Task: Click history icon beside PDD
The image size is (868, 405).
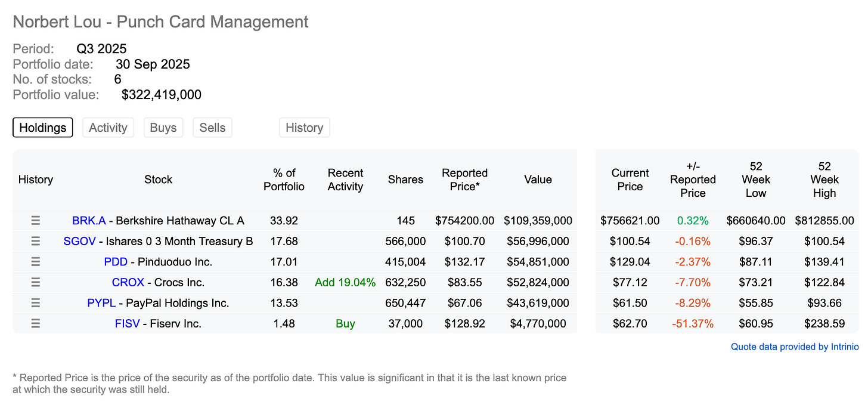Action: 36,262
